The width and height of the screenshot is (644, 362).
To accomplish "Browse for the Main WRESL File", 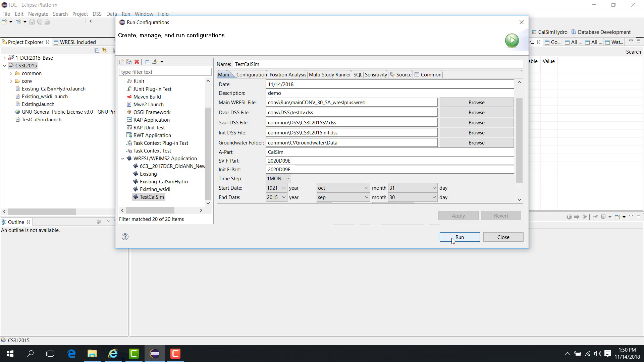I will (x=476, y=103).
